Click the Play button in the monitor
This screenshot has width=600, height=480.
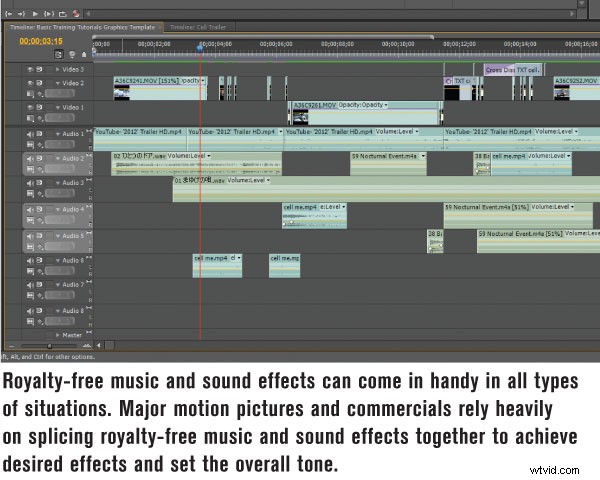point(35,14)
